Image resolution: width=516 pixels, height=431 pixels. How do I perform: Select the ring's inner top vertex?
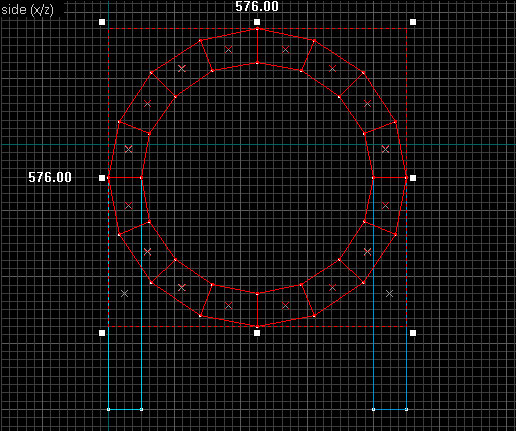click(x=257, y=63)
